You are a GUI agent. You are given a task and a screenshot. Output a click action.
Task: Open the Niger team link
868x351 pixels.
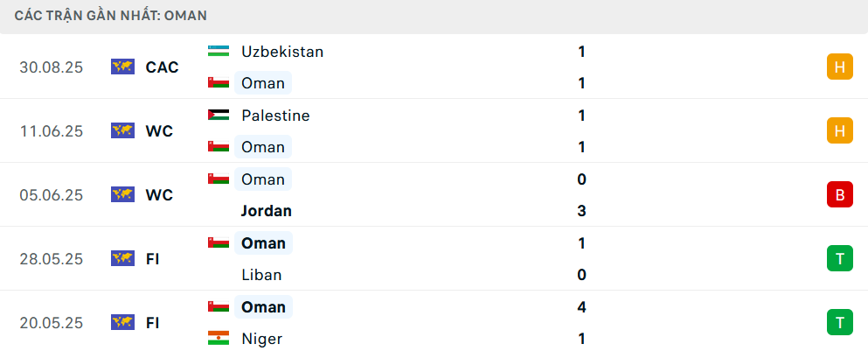pyautogui.click(x=261, y=339)
